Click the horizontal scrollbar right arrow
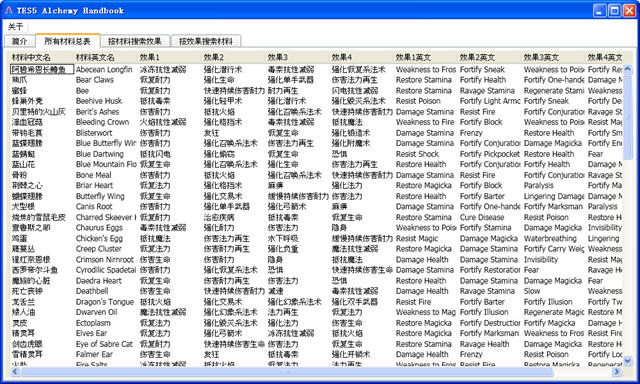640x384 pixels. tap(617, 371)
